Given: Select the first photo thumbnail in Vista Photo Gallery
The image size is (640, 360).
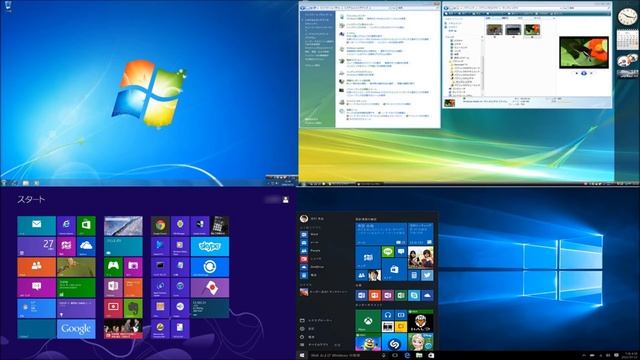Looking at the screenshot, I should coord(494,30).
